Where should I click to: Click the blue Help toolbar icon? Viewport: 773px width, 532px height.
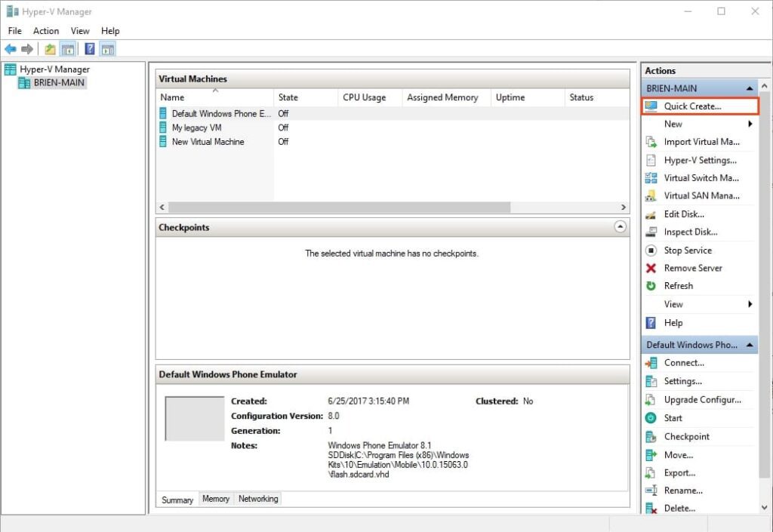(89, 49)
